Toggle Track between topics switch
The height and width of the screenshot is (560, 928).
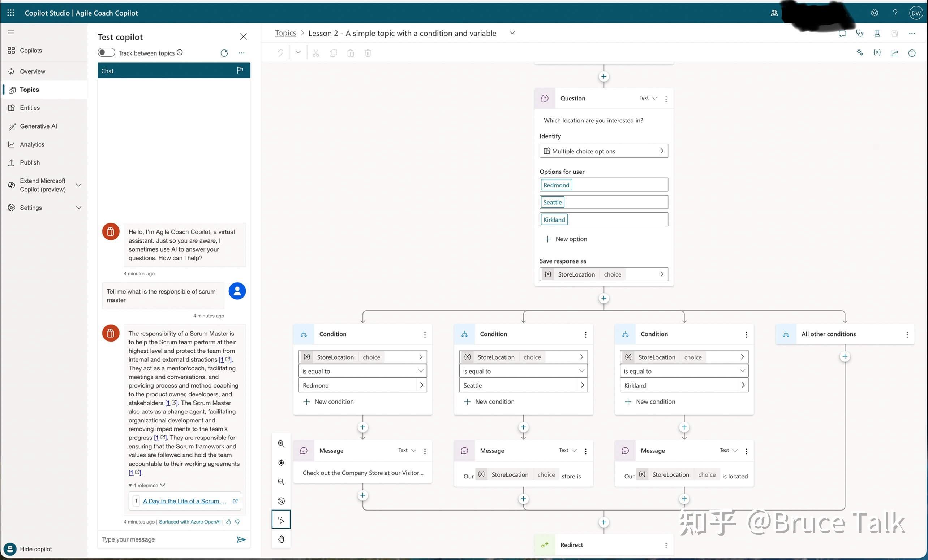[x=106, y=53]
